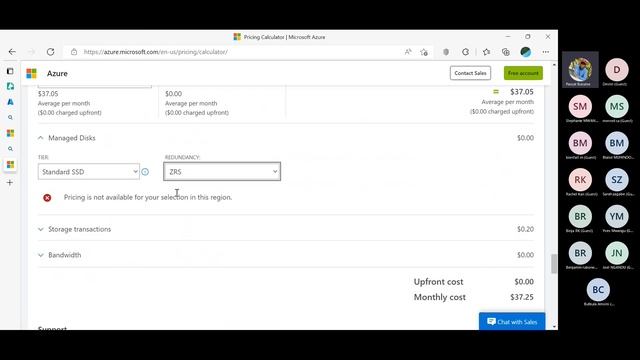Switch to the second search vertical tab
The height and width of the screenshot is (360, 640).
tap(10, 149)
